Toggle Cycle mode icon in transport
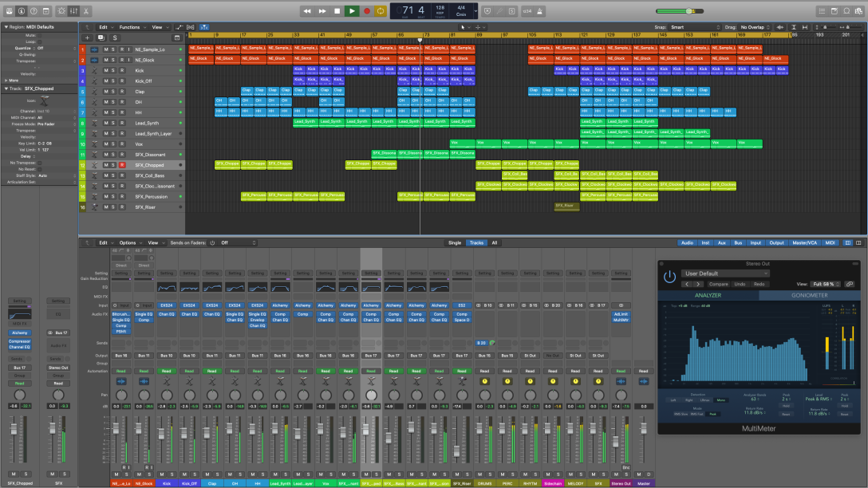This screenshot has height=488, width=868. click(380, 10)
